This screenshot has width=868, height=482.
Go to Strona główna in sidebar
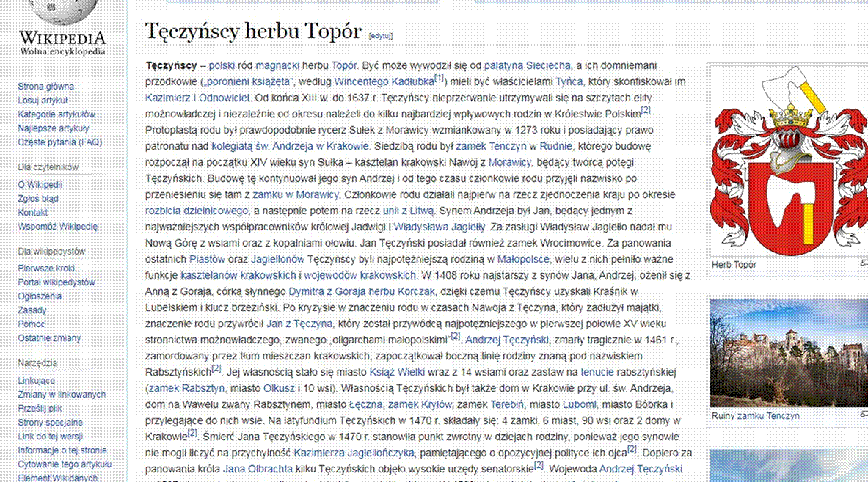pos(46,87)
